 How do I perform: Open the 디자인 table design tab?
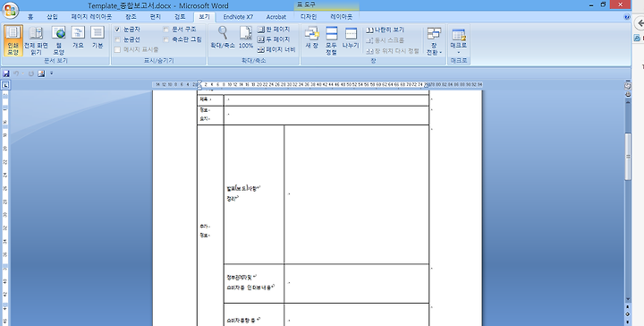point(309,17)
